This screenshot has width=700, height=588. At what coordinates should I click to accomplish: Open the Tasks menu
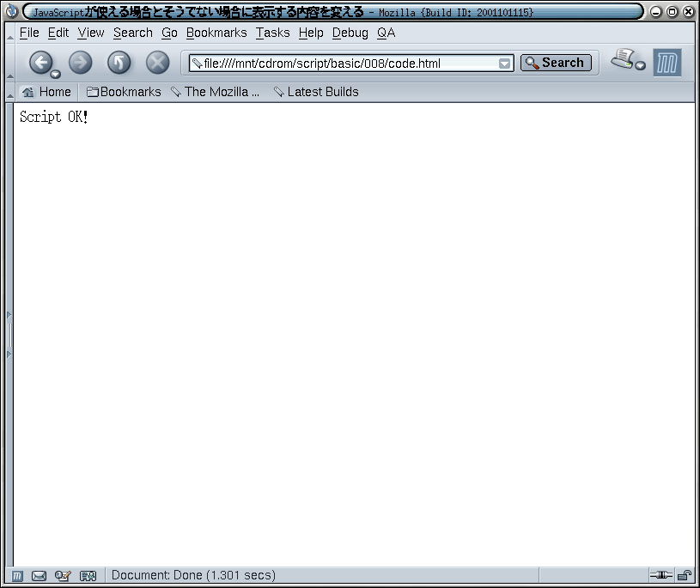point(273,33)
